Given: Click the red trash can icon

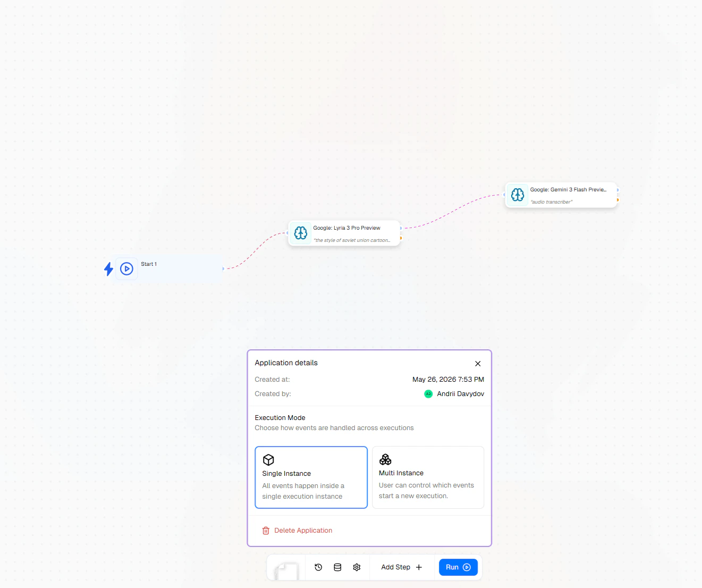Looking at the screenshot, I should point(266,531).
